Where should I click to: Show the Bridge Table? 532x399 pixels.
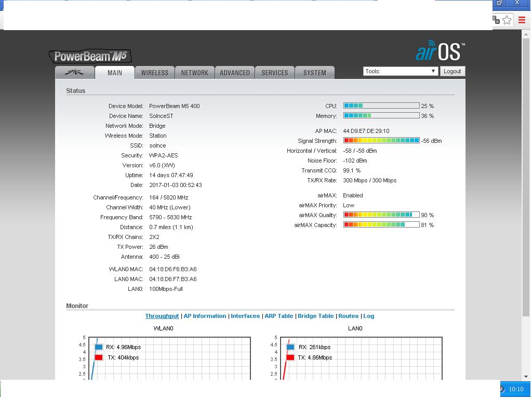316,316
